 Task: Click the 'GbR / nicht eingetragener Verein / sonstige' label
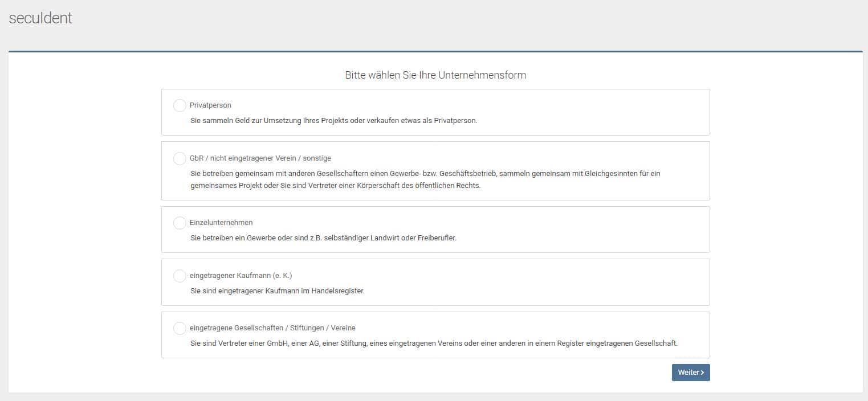(260, 158)
